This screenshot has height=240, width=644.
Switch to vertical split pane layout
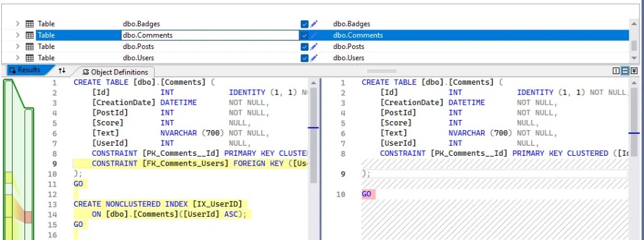[x=616, y=71]
